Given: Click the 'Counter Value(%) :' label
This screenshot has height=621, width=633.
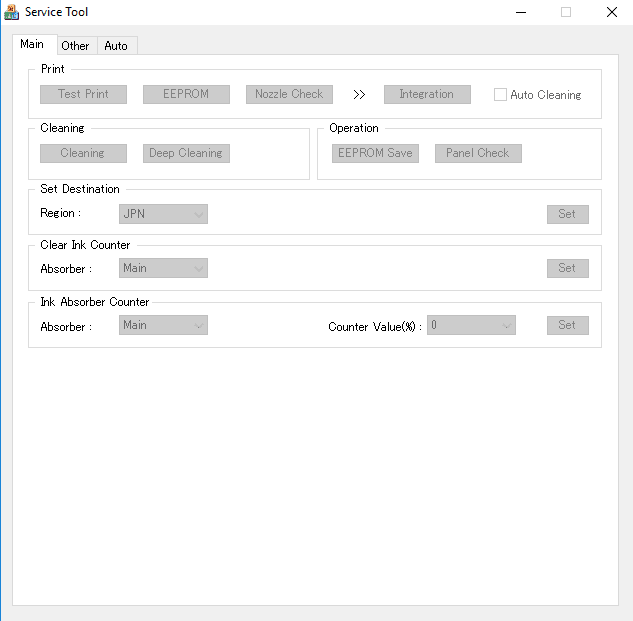Looking at the screenshot, I should point(375,327).
